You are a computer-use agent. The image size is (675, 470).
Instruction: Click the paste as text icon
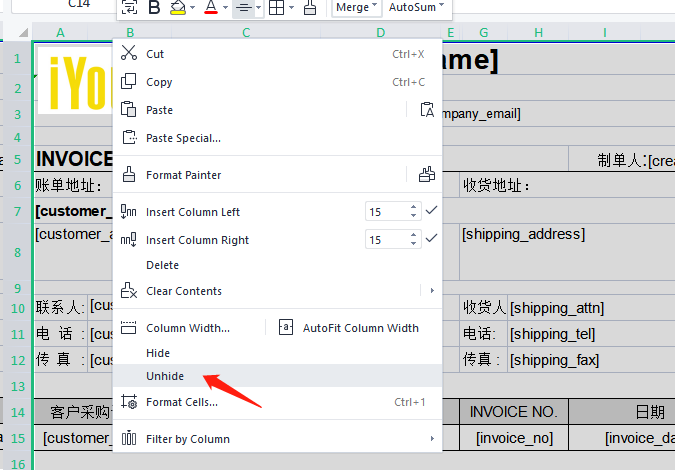427,110
